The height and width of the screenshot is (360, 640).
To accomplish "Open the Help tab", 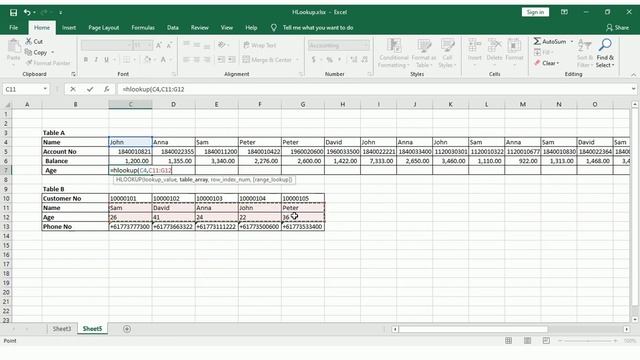I will click(x=251, y=28).
